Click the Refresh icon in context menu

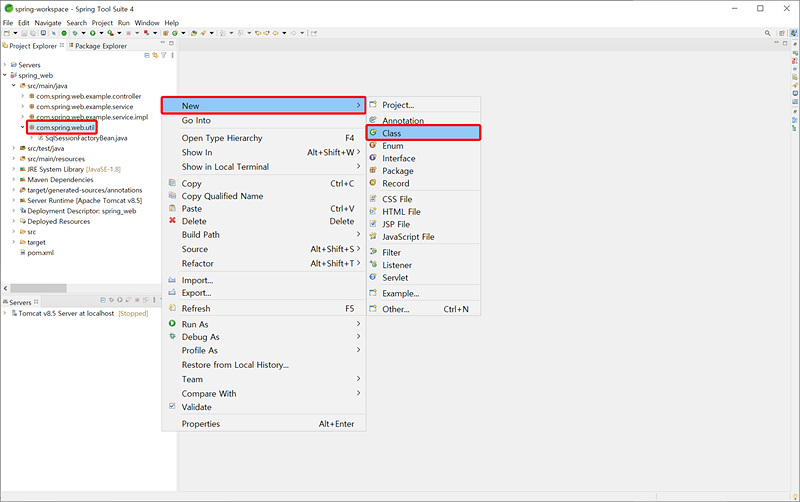(172, 308)
